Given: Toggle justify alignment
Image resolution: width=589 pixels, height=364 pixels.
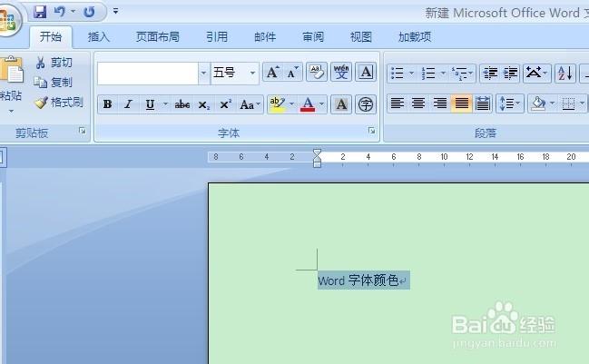Looking at the screenshot, I should click(461, 103).
